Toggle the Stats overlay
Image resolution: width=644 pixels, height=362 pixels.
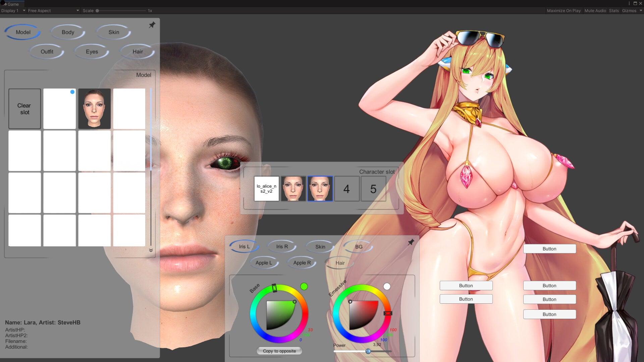click(614, 11)
